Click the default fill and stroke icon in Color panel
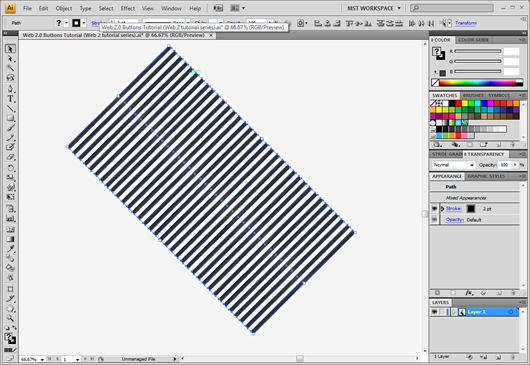 pos(441,73)
